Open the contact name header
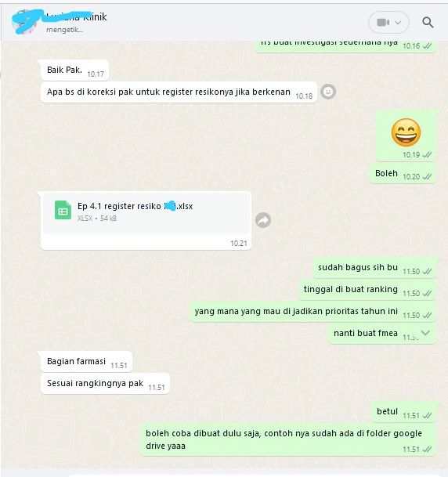This screenshot has width=448, height=477. point(76,17)
